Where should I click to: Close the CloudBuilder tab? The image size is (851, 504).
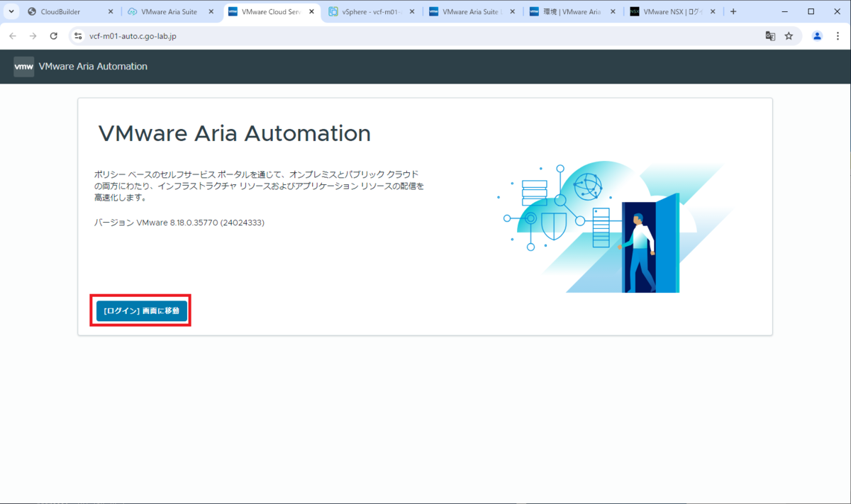(110, 12)
